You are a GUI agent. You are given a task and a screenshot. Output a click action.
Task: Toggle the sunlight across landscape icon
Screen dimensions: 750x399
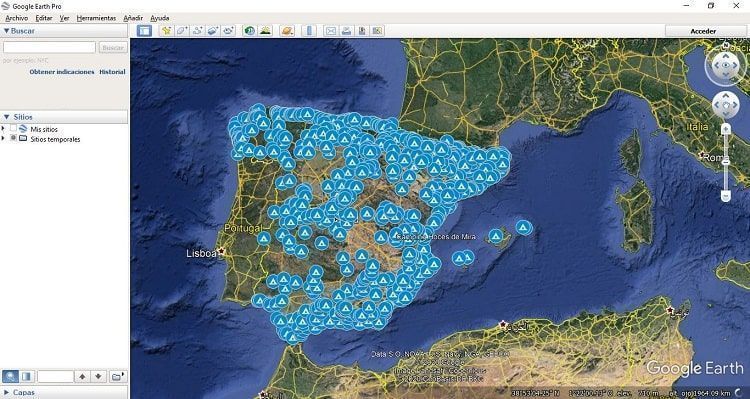coord(265,31)
